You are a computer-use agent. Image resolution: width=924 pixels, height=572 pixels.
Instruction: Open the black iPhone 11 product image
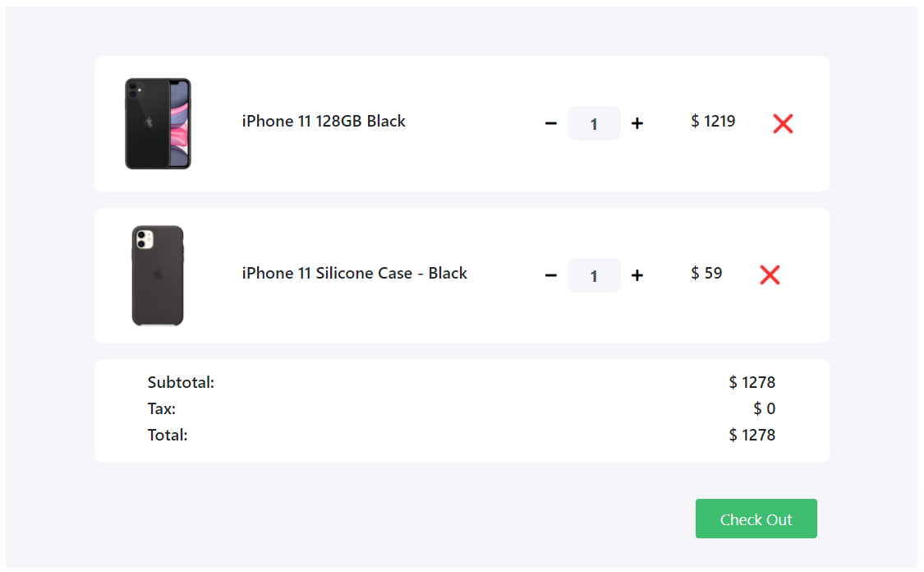[158, 124]
